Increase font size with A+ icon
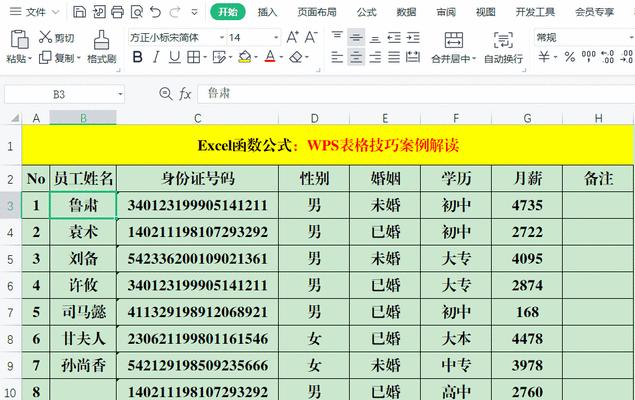Image resolution: width=635 pixels, height=400 pixels. click(x=292, y=37)
